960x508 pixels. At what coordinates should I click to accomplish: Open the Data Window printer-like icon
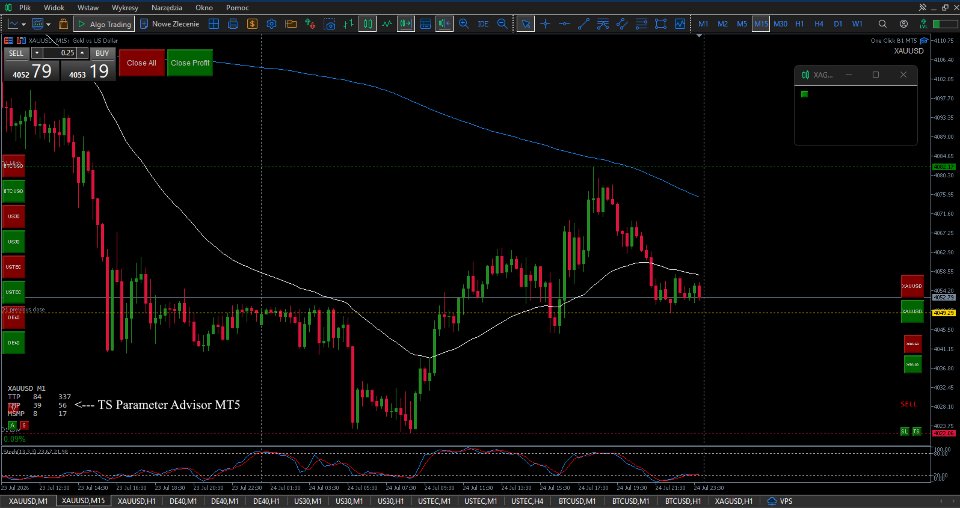pyautogui.click(x=233, y=24)
